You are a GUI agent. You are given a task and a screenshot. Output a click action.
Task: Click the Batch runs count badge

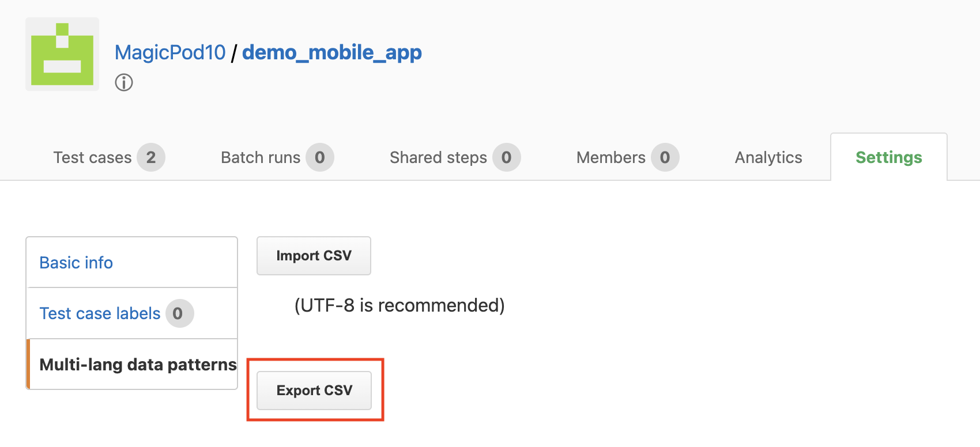320,157
